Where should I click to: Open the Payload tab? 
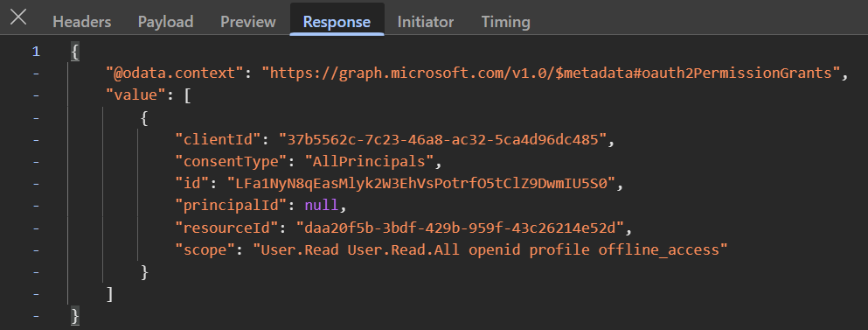[x=165, y=22]
